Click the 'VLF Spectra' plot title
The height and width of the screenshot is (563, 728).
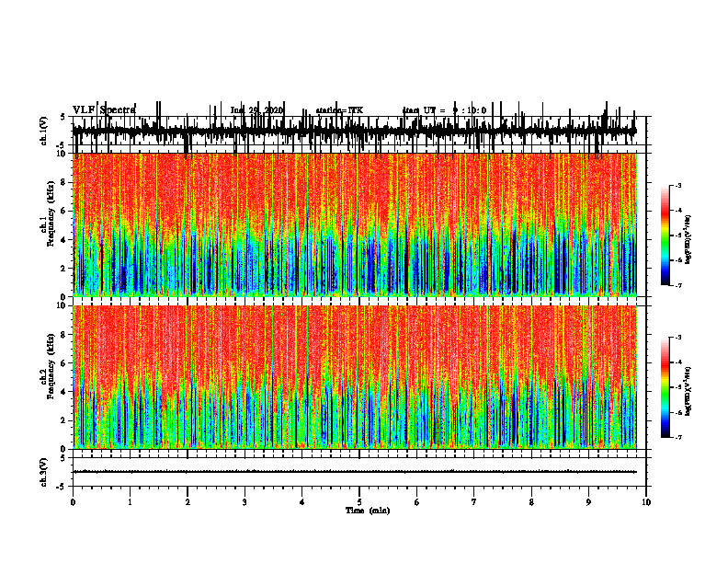click(x=104, y=109)
